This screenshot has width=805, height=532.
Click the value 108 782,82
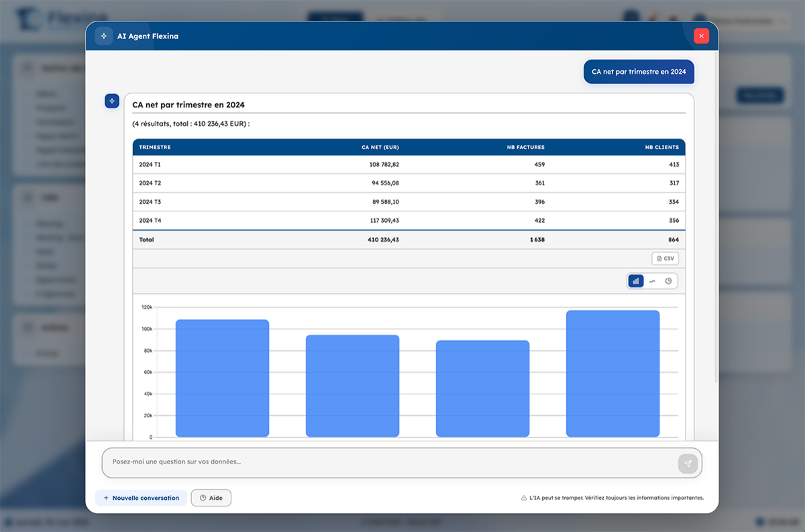click(384, 164)
